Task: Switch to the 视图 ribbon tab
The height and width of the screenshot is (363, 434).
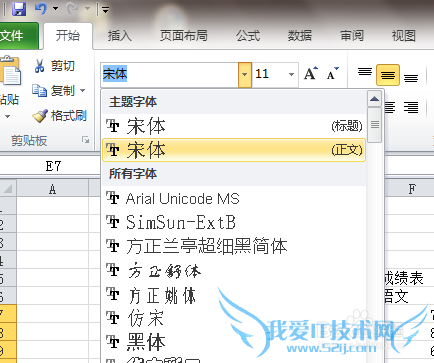Action: tap(404, 36)
